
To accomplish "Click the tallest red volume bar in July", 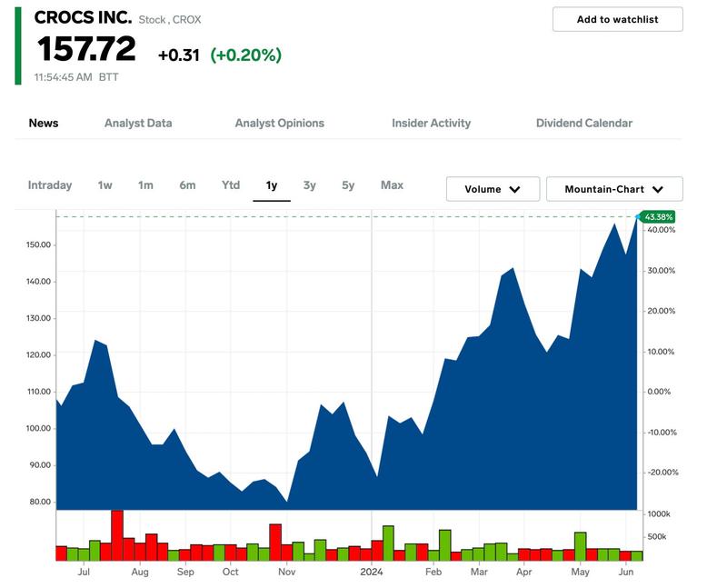I will point(117,535).
